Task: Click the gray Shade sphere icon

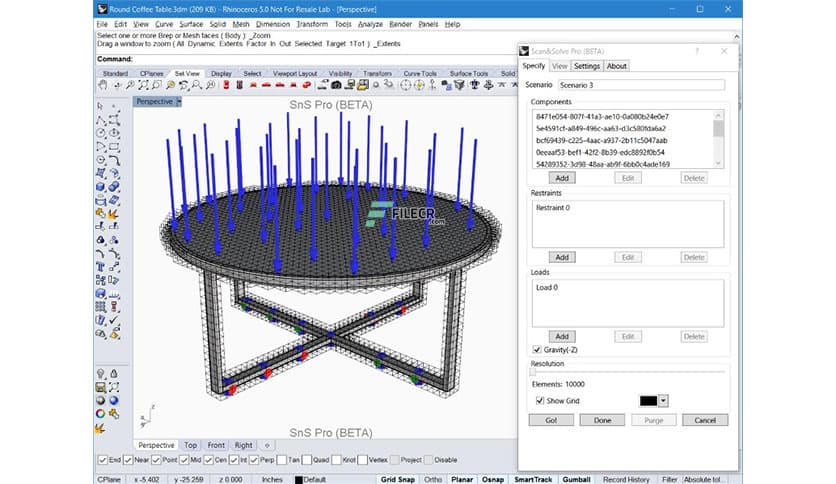Action: 101,400
